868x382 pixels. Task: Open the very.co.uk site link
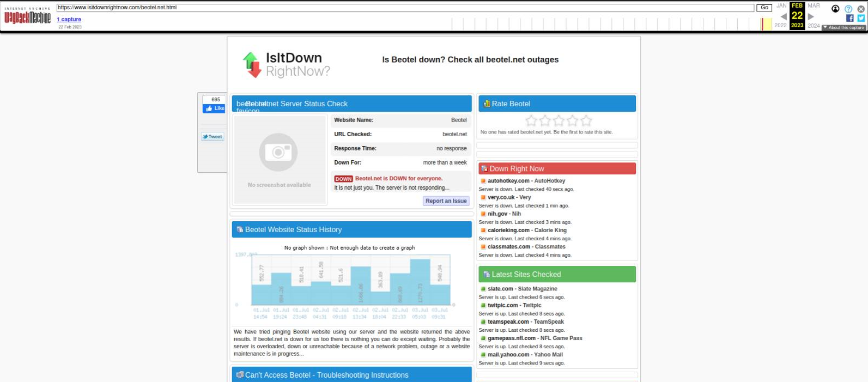coord(501,197)
